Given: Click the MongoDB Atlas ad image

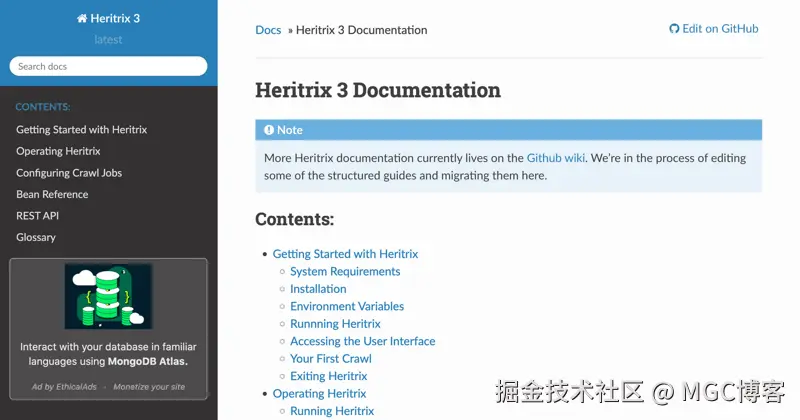Looking at the screenshot, I should coord(108,296).
